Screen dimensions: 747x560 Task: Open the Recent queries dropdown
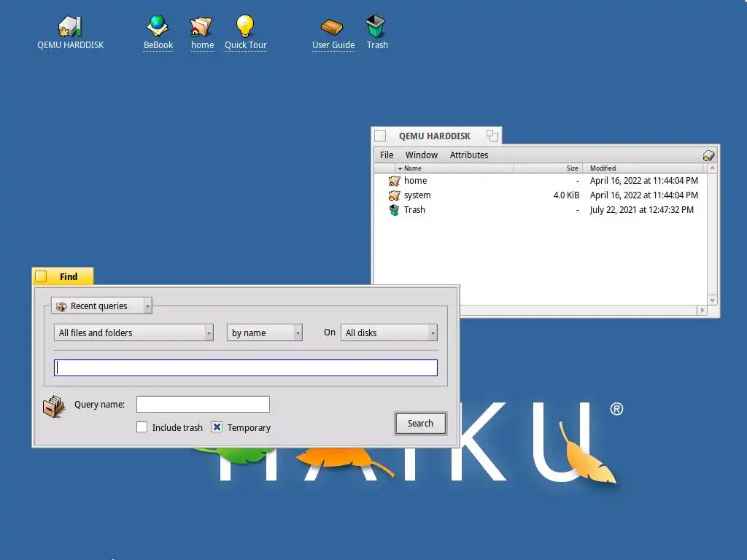(101, 306)
